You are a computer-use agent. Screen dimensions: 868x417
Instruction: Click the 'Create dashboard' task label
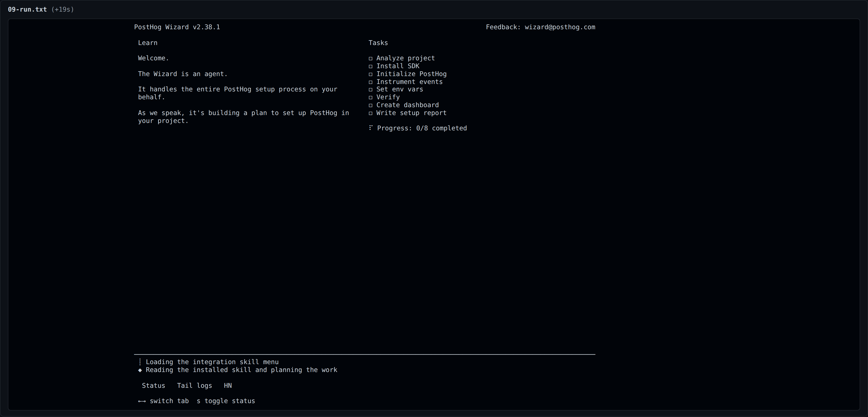click(407, 105)
